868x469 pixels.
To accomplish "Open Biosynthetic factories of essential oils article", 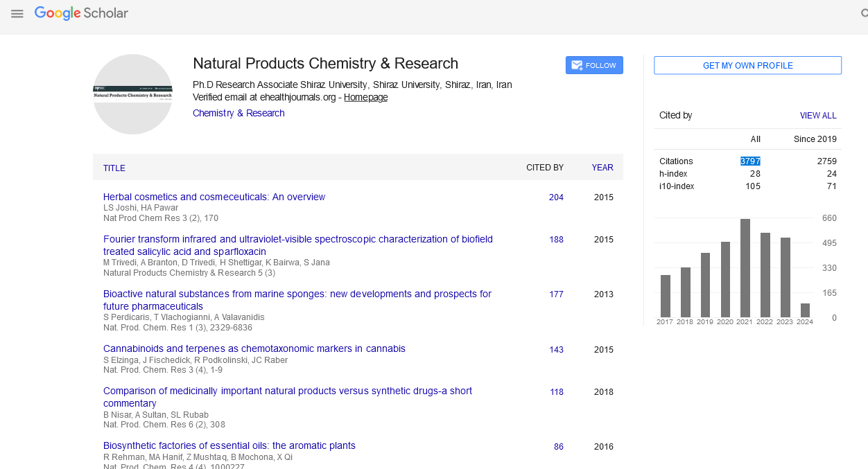I will click(229, 445).
